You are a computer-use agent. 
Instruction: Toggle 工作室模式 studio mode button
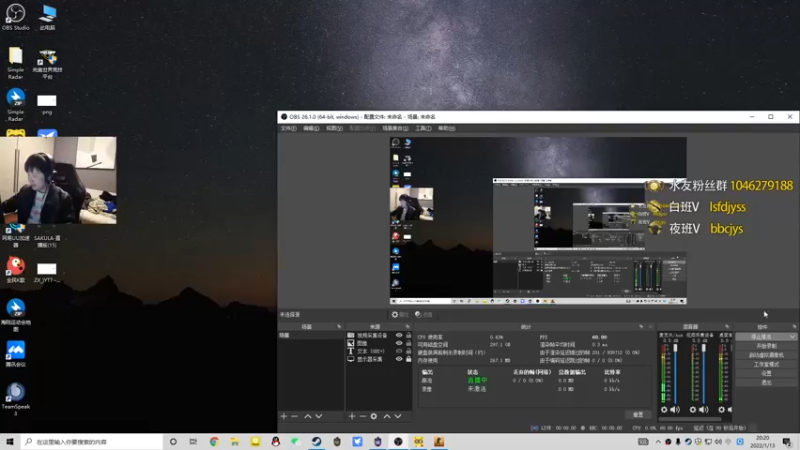click(x=766, y=364)
